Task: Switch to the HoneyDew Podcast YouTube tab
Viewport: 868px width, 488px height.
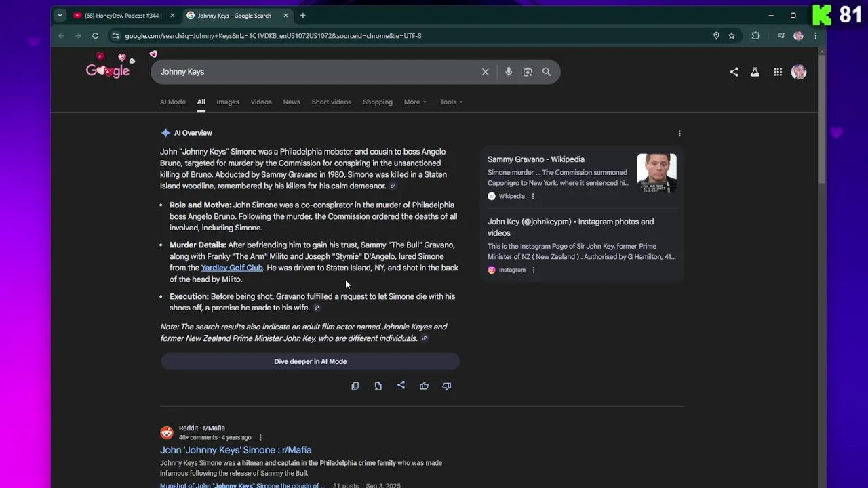Action: [x=123, y=15]
